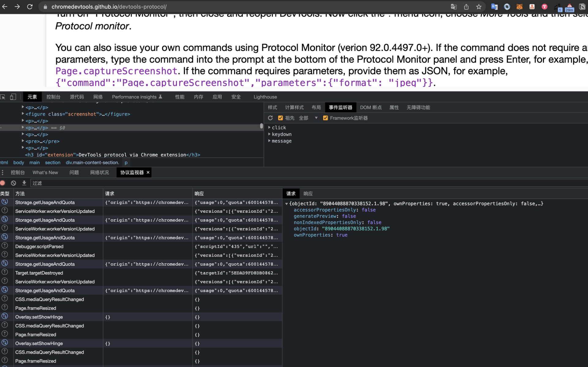The width and height of the screenshot is (588, 367).
Task: Select the 协议监视器 tab in bottom panel
Action: [x=132, y=173]
